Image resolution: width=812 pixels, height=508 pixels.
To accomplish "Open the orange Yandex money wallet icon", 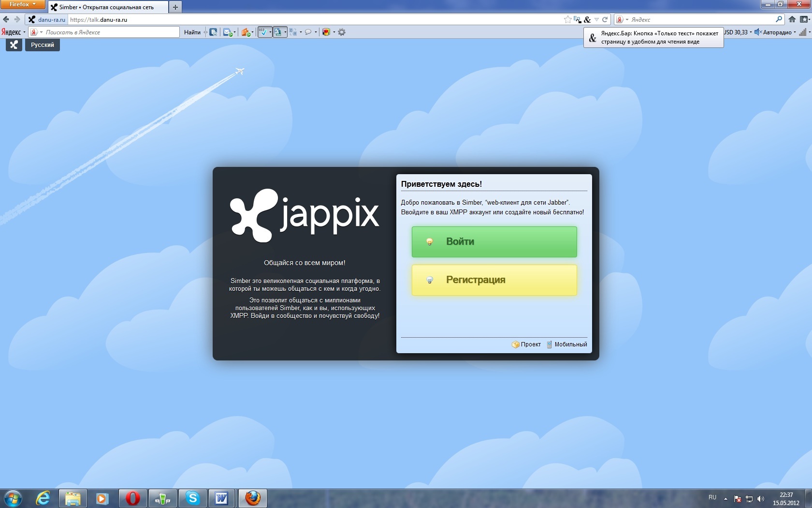I will pyautogui.click(x=246, y=32).
